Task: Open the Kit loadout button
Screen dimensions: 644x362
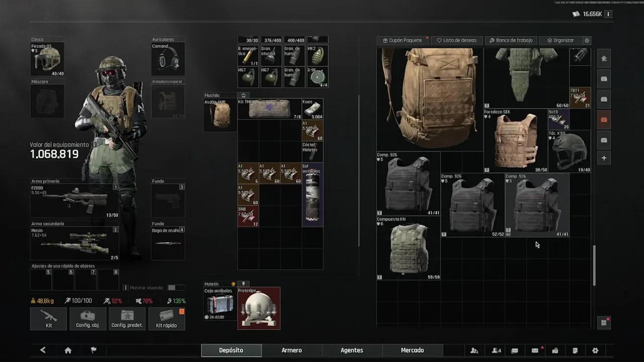Action: click(48, 319)
